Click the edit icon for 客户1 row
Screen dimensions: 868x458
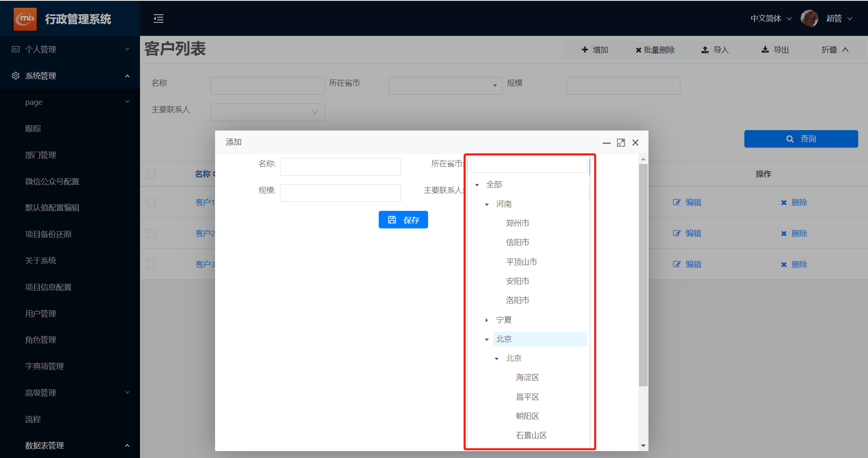coord(677,202)
